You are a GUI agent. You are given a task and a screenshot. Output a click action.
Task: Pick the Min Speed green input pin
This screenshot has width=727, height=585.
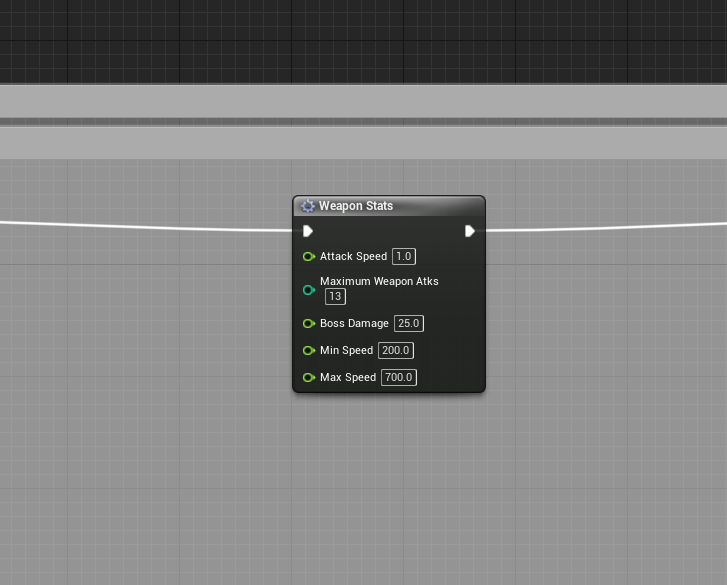[308, 351]
